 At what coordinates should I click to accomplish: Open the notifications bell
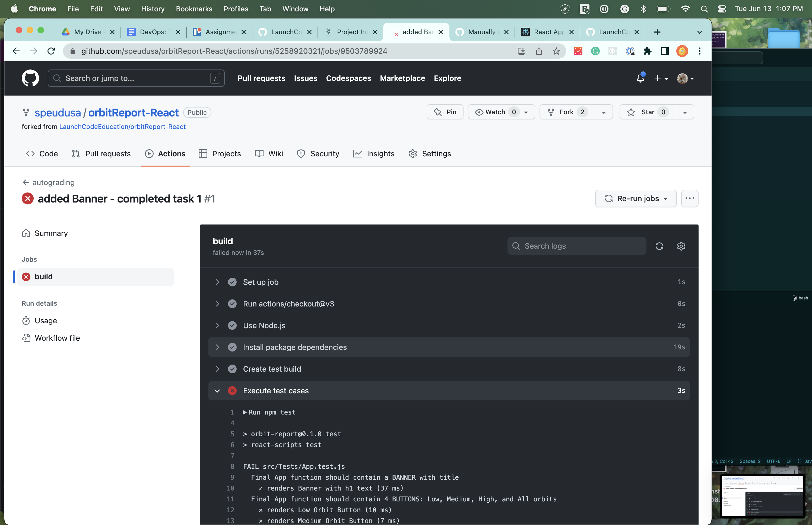click(x=640, y=78)
